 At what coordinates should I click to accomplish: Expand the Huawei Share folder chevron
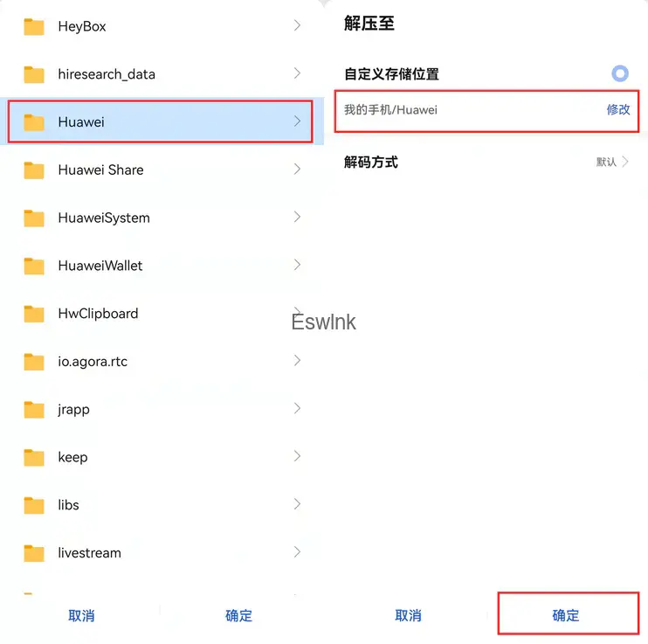click(297, 169)
